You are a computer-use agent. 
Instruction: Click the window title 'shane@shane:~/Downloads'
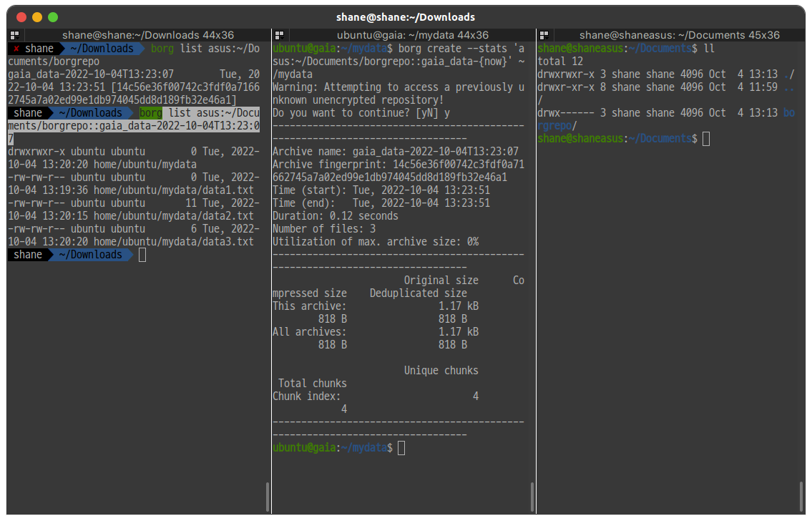[406, 17]
